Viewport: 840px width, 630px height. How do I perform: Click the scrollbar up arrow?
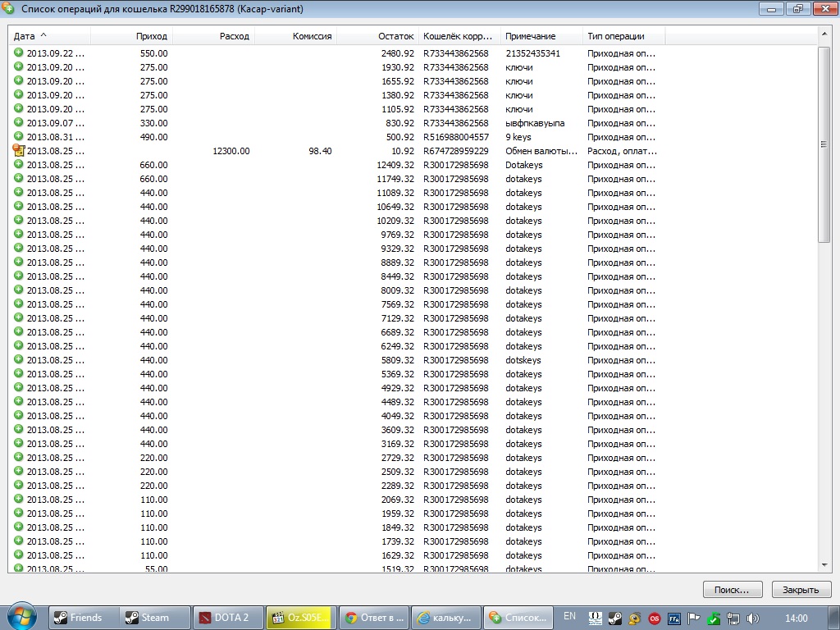click(824, 34)
